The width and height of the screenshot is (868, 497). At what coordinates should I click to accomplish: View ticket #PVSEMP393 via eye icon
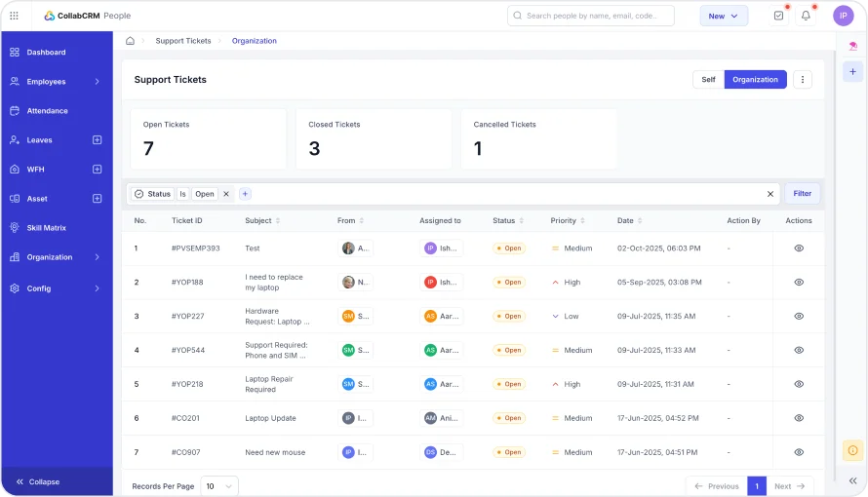[x=798, y=248]
